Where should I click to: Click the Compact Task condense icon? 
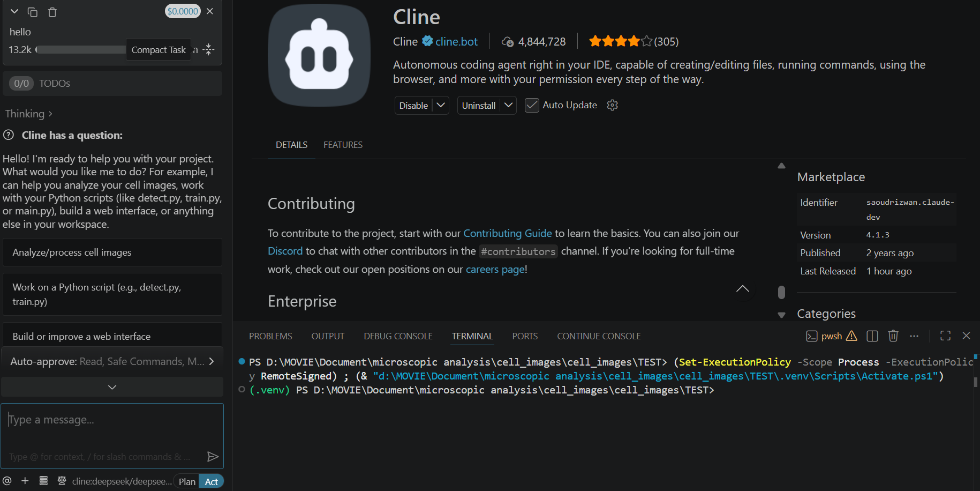[x=209, y=50]
